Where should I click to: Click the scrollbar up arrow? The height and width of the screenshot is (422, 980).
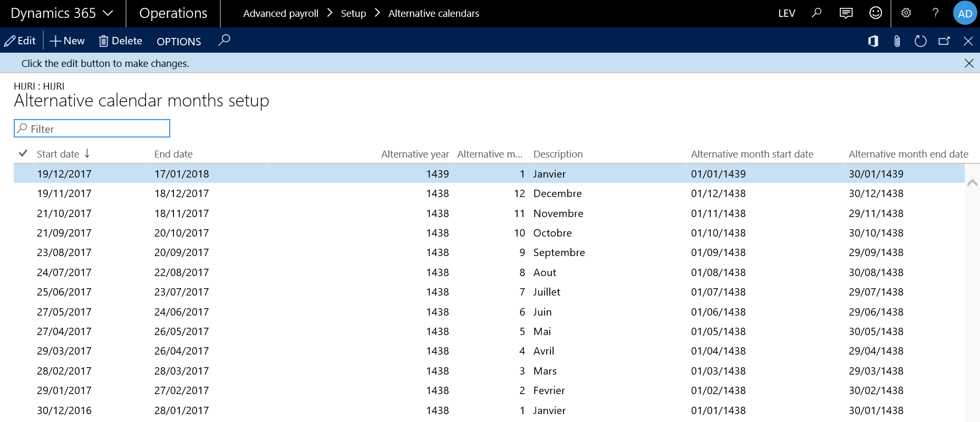tap(973, 183)
